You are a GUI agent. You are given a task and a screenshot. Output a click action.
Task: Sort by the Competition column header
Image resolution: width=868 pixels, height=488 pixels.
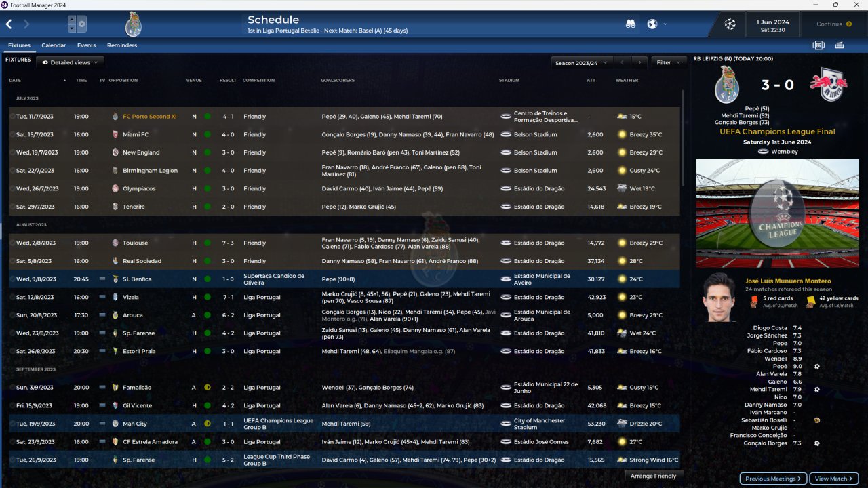(258, 80)
